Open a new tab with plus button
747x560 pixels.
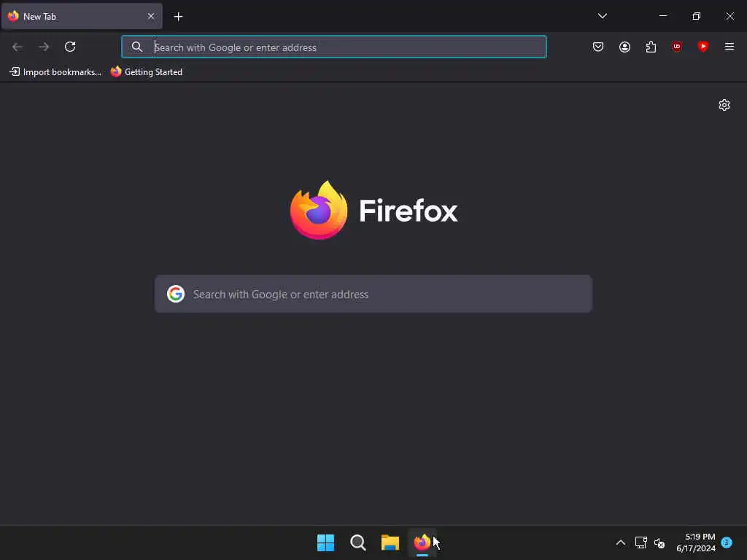coord(178,17)
